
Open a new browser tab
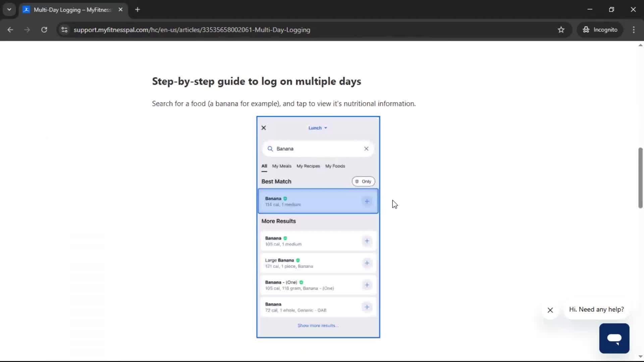[138, 10]
